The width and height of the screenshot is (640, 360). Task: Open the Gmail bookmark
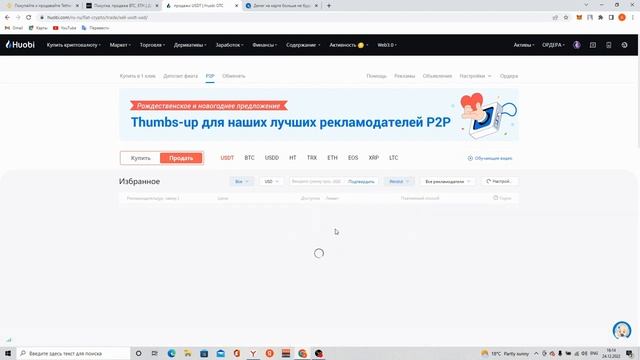14,28
